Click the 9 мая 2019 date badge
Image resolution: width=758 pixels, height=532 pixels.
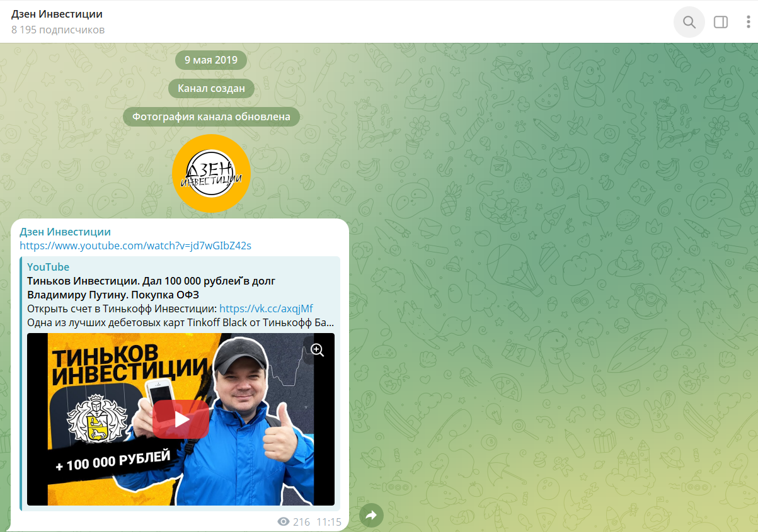[x=211, y=60]
